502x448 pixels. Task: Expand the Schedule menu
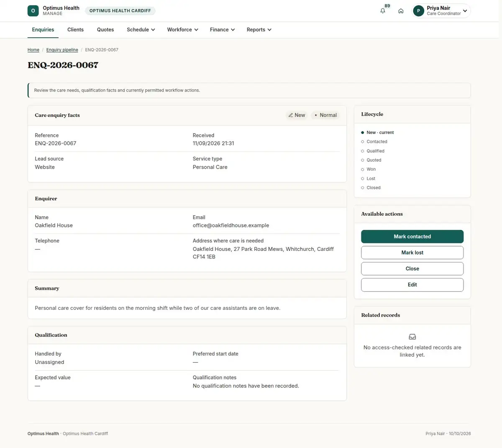point(141,30)
